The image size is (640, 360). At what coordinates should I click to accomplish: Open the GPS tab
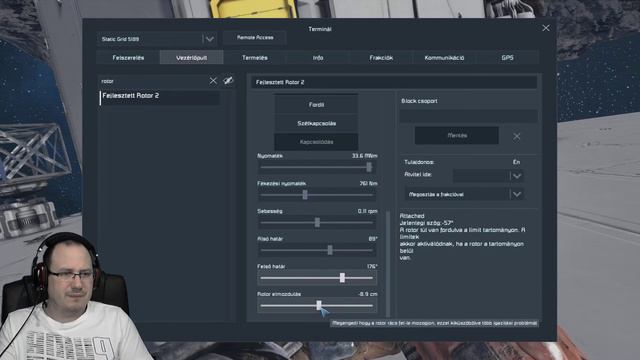[x=507, y=58]
